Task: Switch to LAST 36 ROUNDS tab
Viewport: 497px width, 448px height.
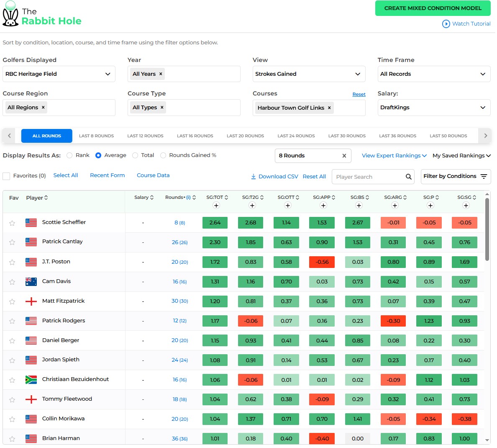Action: (398, 136)
